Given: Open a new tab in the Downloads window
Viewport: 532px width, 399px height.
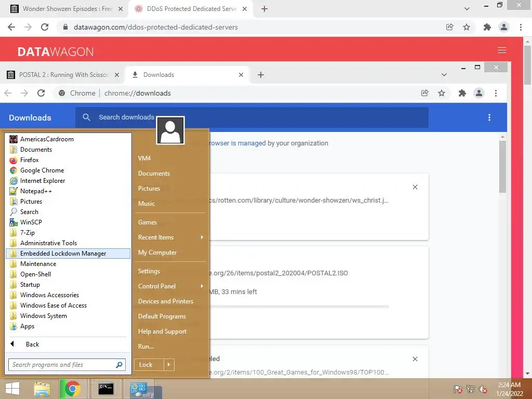Looking at the screenshot, I should (x=261, y=75).
